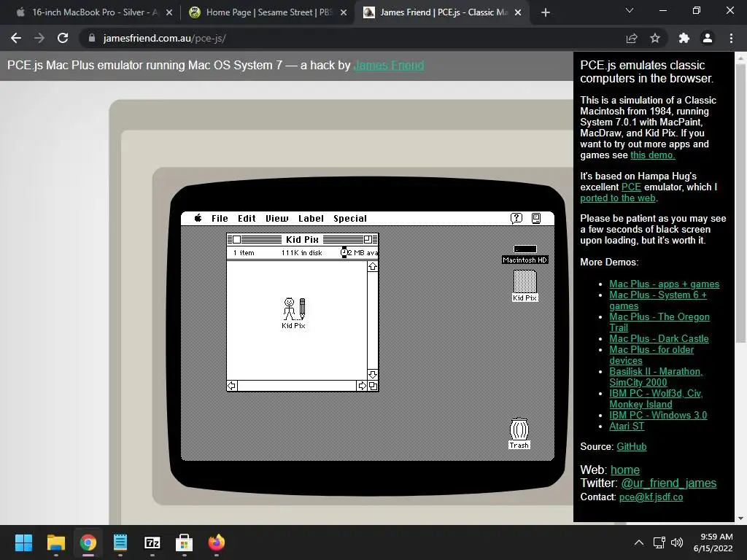Open the Atari ST demo link
747x560 pixels.
[627, 426]
